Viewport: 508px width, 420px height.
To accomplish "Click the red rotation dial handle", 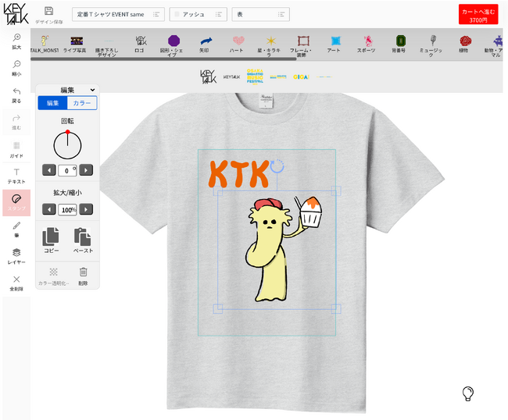I will [x=67, y=132].
